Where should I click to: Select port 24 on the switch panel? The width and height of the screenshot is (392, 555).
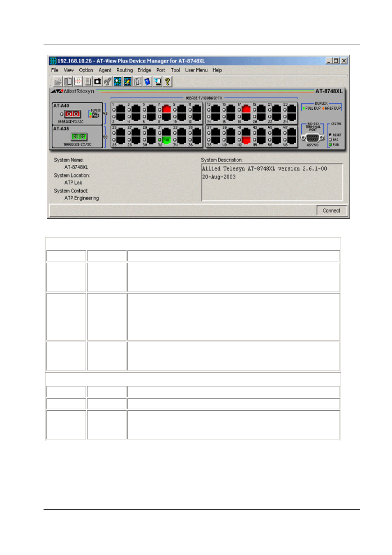[291, 116]
